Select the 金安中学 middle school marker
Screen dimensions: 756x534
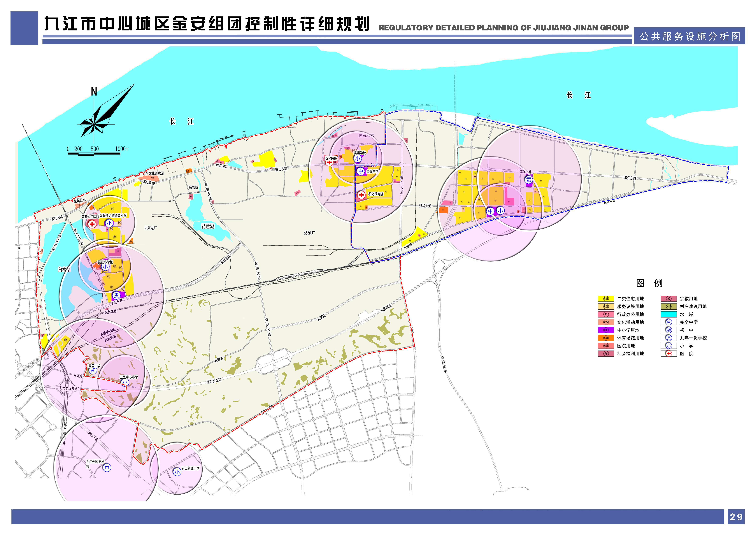361,171
